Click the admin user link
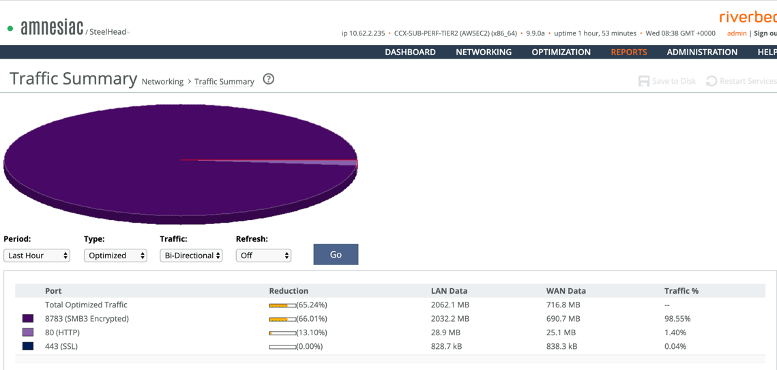This screenshot has height=370, width=777. [736, 34]
